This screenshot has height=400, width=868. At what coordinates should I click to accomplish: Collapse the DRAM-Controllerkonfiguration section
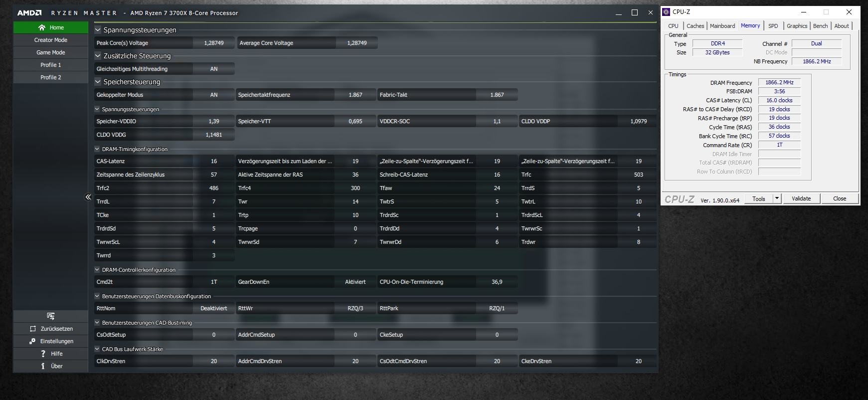[x=97, y=270]
